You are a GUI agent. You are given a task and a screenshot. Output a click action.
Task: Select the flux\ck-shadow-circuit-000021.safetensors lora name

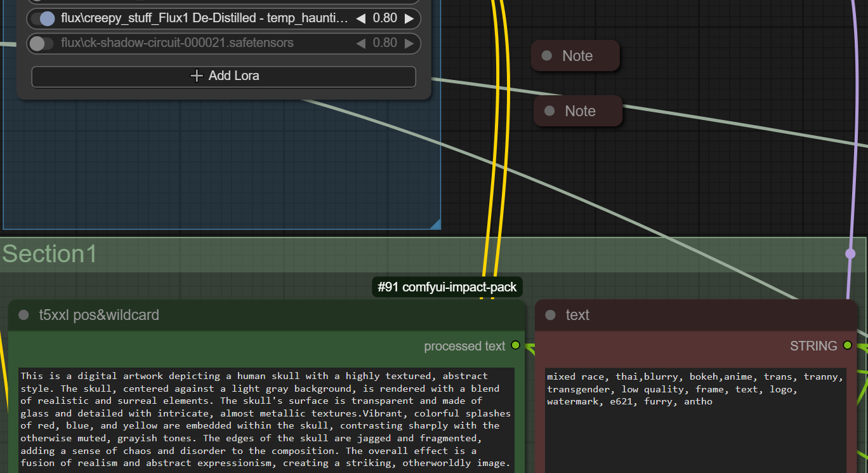178,43
